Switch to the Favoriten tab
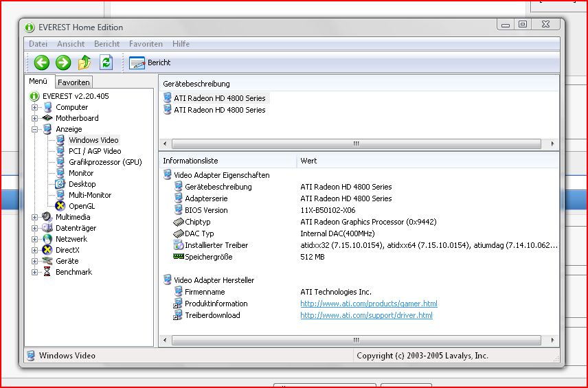 [73, 82]
